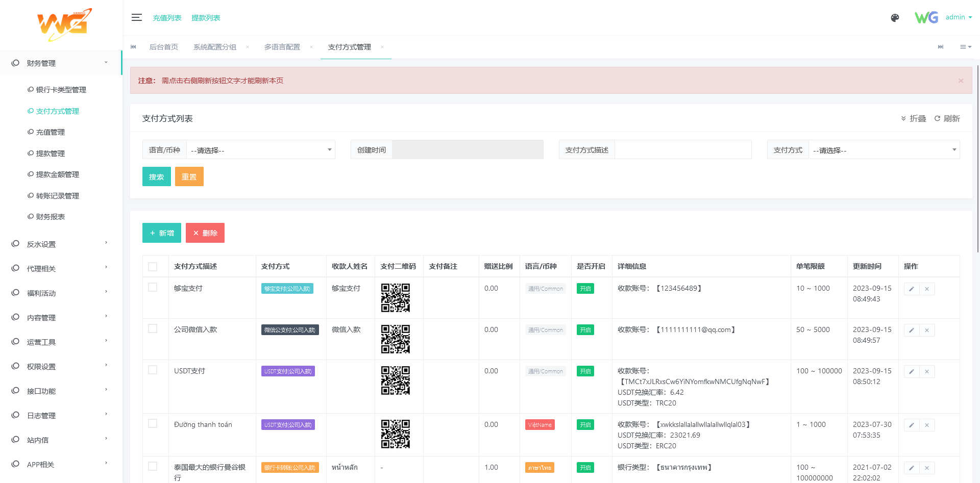Open 充值管理 in the sidebar menu

point(51,133)
